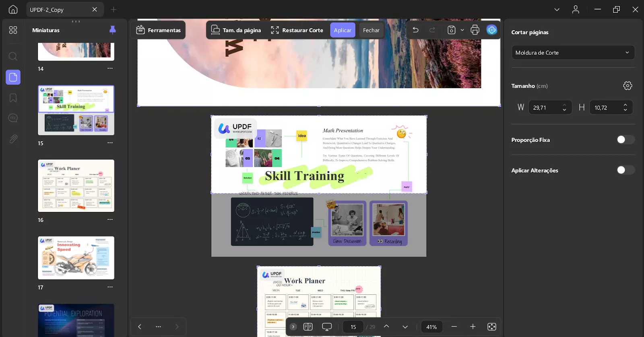This screenshot has width=644, height=337.
Task: Close the UPDF-2_Copy tab
Action: click(95, 9)
